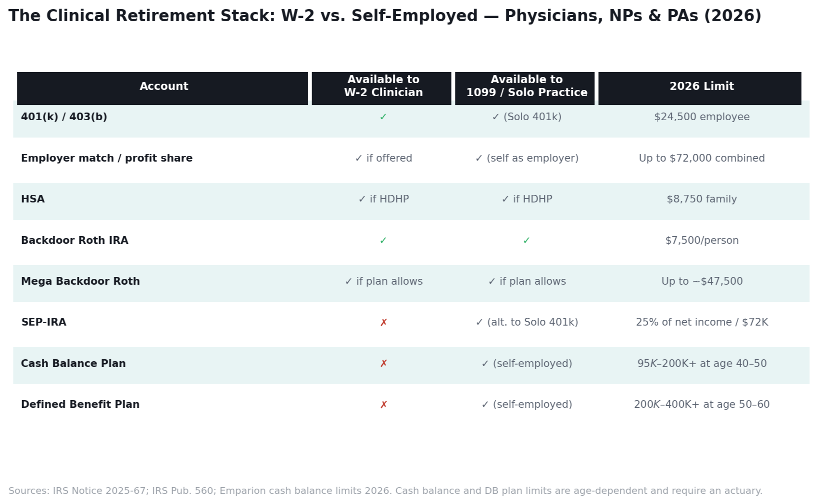Click Backdoor Roth IRA's W-2 Clinician checkmark

(x=383, y=240)
